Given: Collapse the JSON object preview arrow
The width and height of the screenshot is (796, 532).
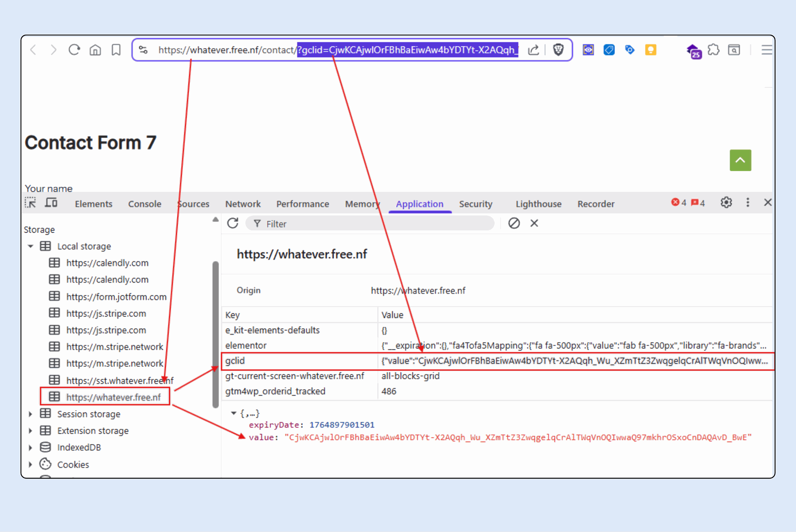Looking at the screenshot, I should tap(234, 413).
